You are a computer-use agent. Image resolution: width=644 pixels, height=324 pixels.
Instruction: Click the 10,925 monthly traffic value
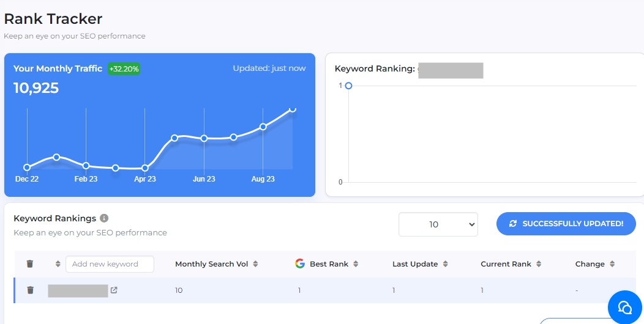click(36, 88)
